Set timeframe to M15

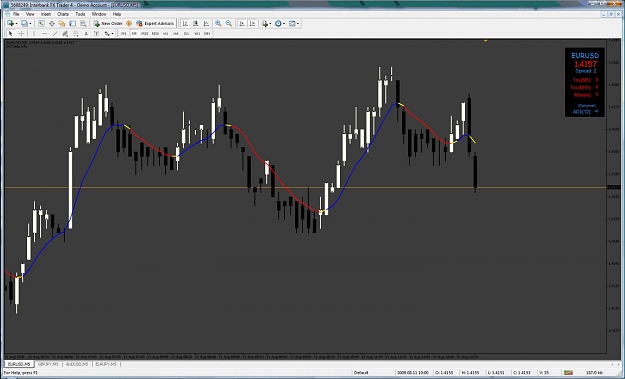(144, 33)
